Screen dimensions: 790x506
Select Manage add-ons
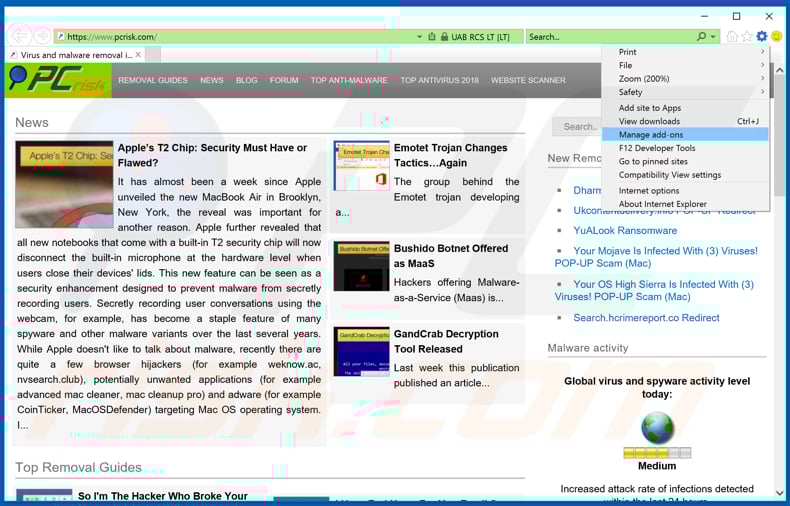685,135
